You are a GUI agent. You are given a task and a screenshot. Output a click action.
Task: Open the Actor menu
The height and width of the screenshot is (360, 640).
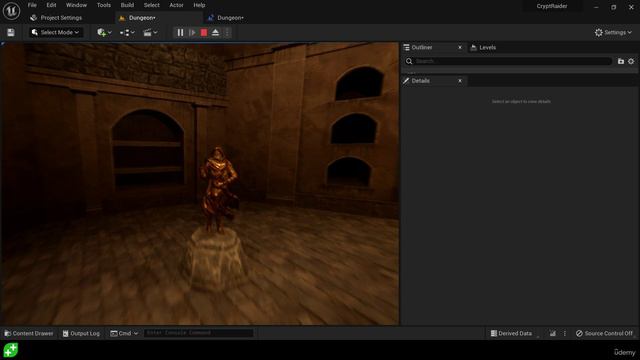pos(176,5)
